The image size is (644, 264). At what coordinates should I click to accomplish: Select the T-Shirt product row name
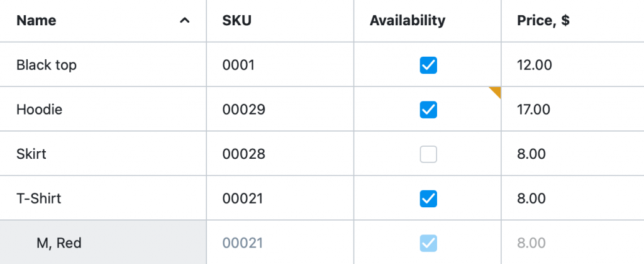click(103, 198)
